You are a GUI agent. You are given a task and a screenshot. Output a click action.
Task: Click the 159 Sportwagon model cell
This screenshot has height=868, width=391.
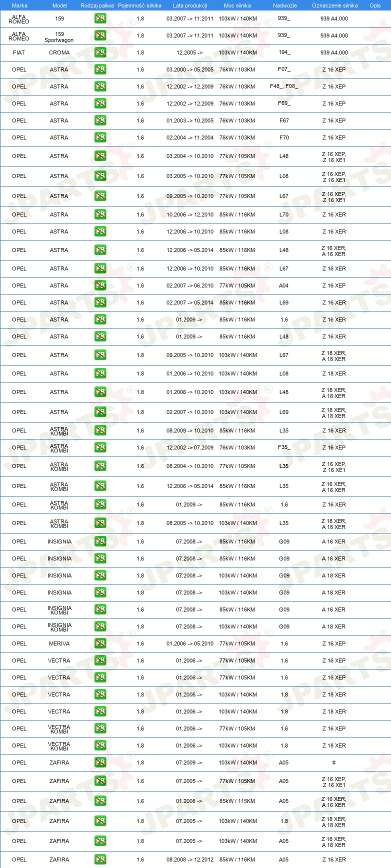click(59, 37)
